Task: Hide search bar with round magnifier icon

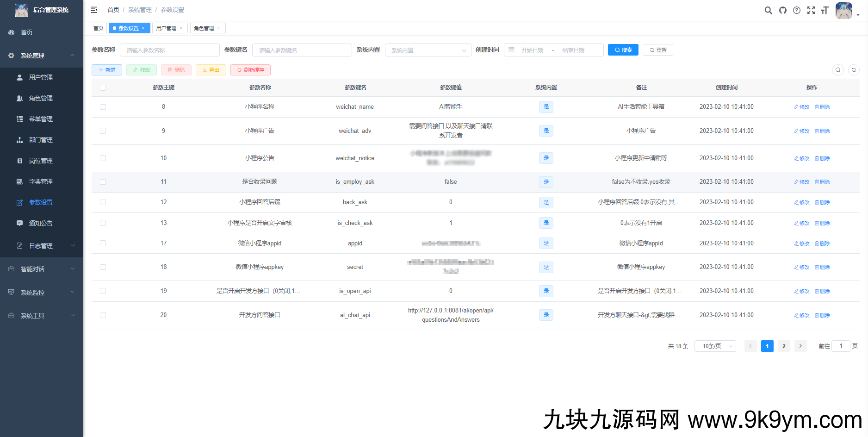Action: (x=838, y=70)
